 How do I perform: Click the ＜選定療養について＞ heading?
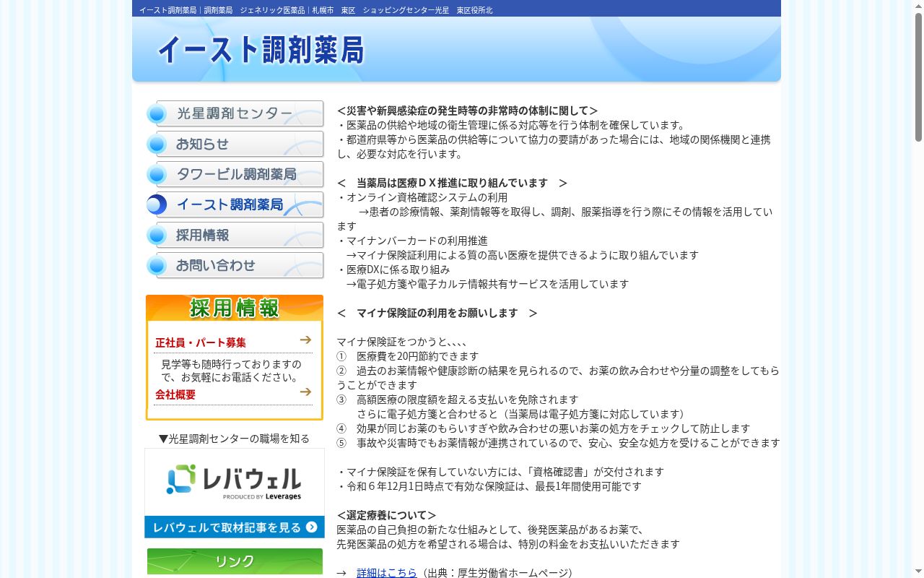coord(387,515)
